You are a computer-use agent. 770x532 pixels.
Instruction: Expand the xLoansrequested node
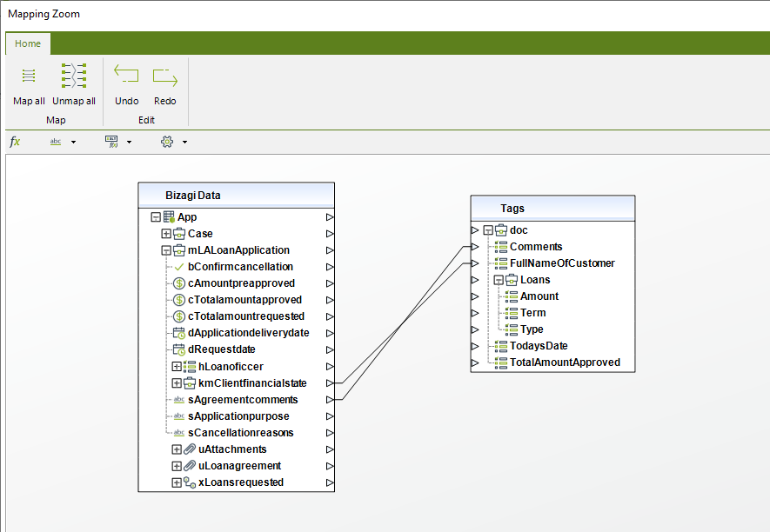pos(177,483)
